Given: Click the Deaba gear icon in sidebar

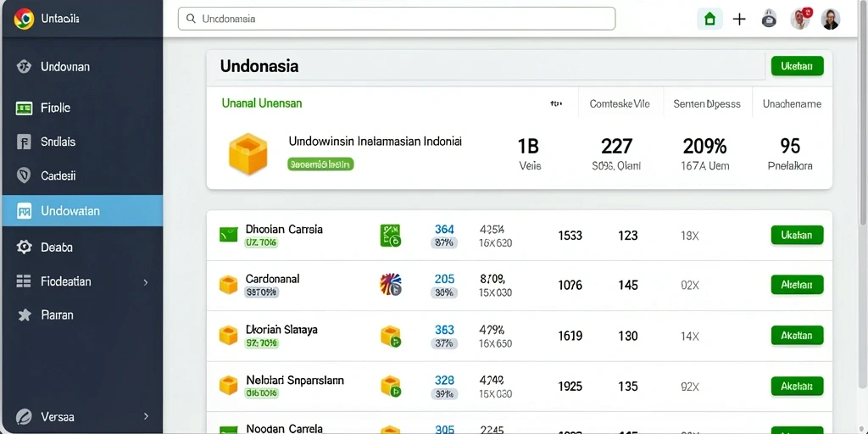Looking at the screenshot, I should pos(24,247).
